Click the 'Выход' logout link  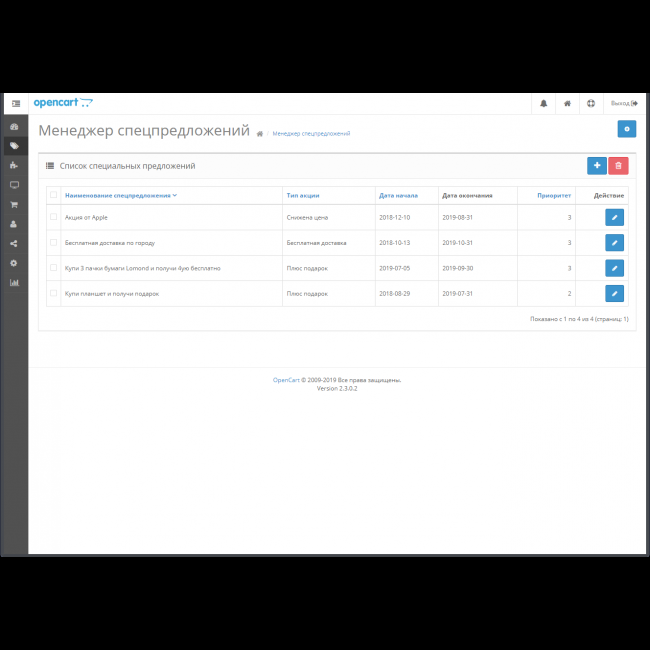point(623,103)
